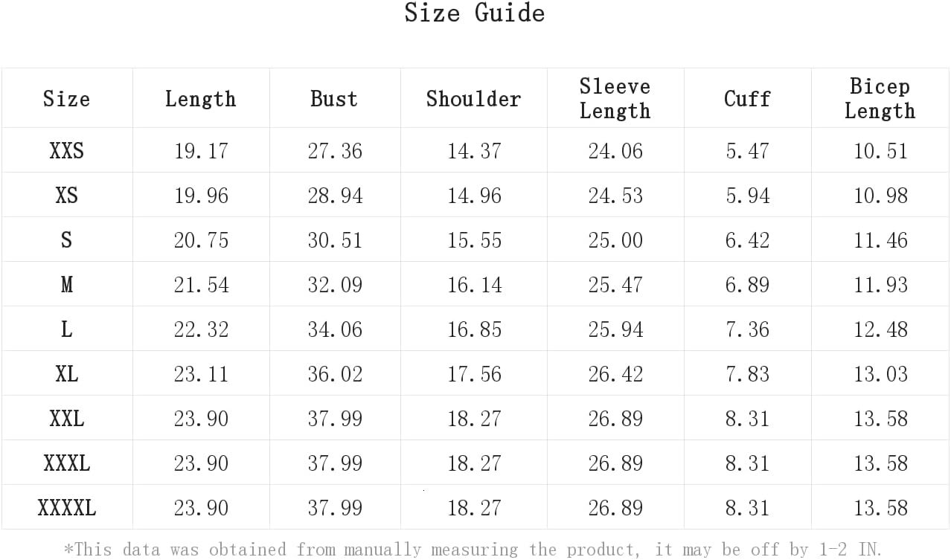Click the Bicep Length column header
Viewport: 951px width, 560px height.
880,99
